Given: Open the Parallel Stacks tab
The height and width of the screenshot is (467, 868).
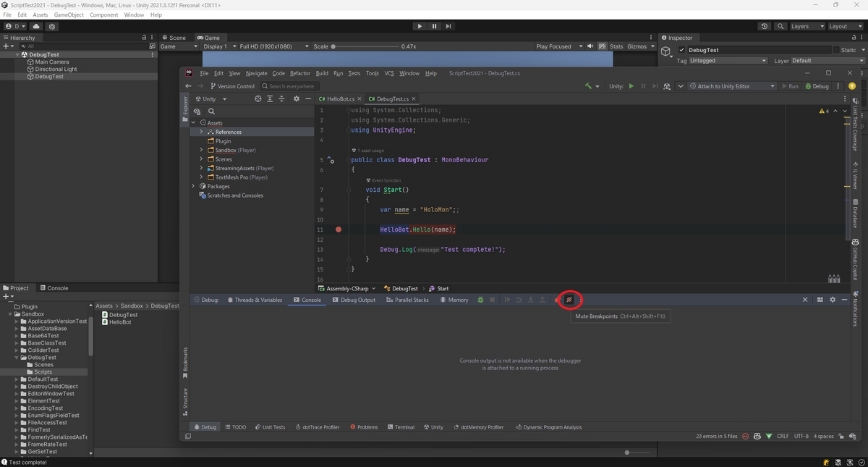Looking at the screenshot, I should pos(408,300).
